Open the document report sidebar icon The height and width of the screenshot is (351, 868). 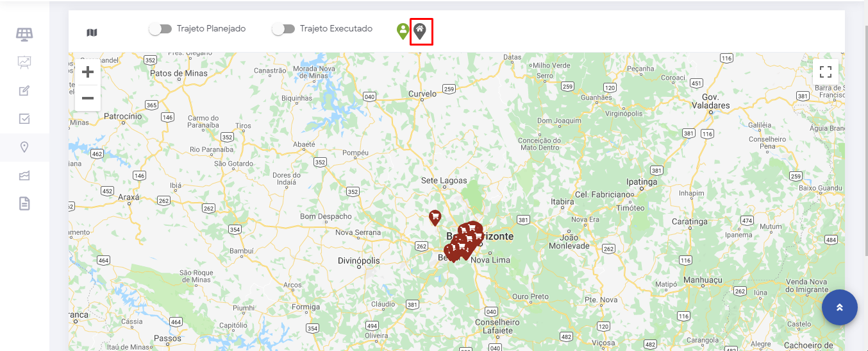(x=24, y=204)
